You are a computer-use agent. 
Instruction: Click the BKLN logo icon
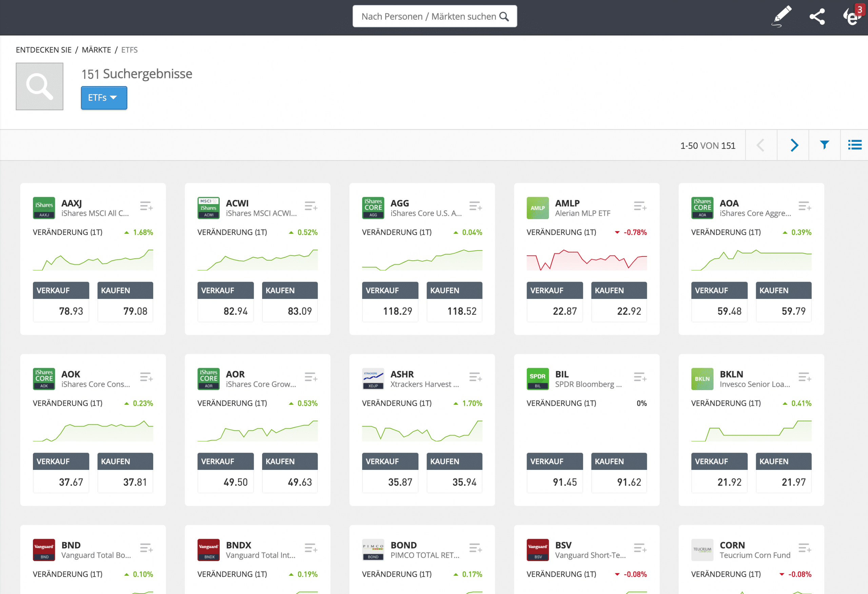702,379
